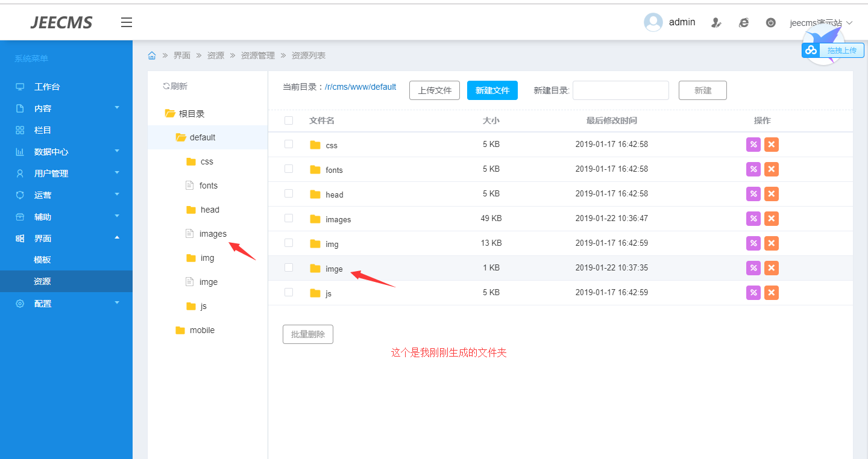Click the refresh icon labeled 刷新
868x459 pixels.
(175, 86)
